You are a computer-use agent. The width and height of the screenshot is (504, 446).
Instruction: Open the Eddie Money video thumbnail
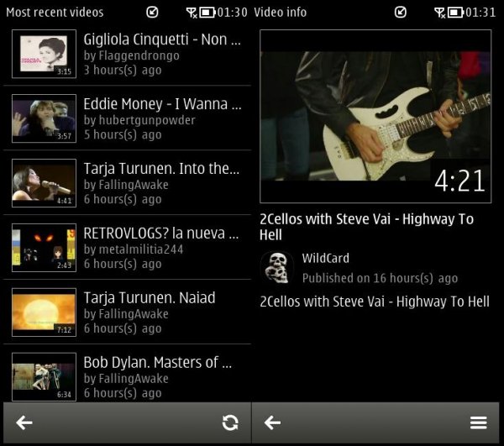tap(44, 118)
